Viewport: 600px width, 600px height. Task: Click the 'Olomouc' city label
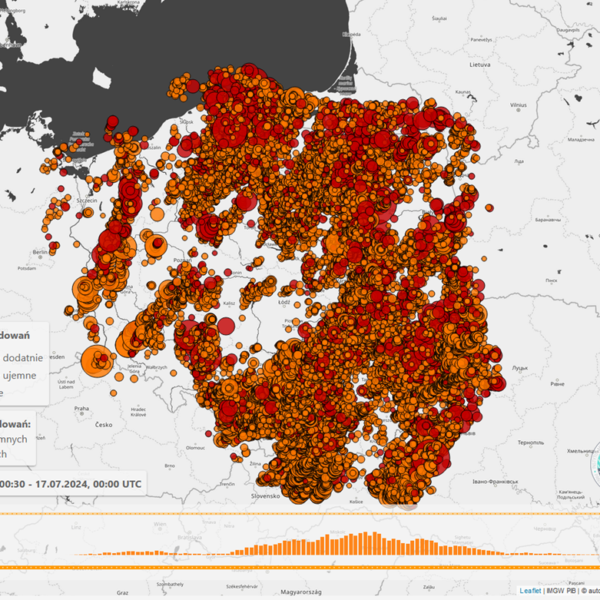coord(195,447)
